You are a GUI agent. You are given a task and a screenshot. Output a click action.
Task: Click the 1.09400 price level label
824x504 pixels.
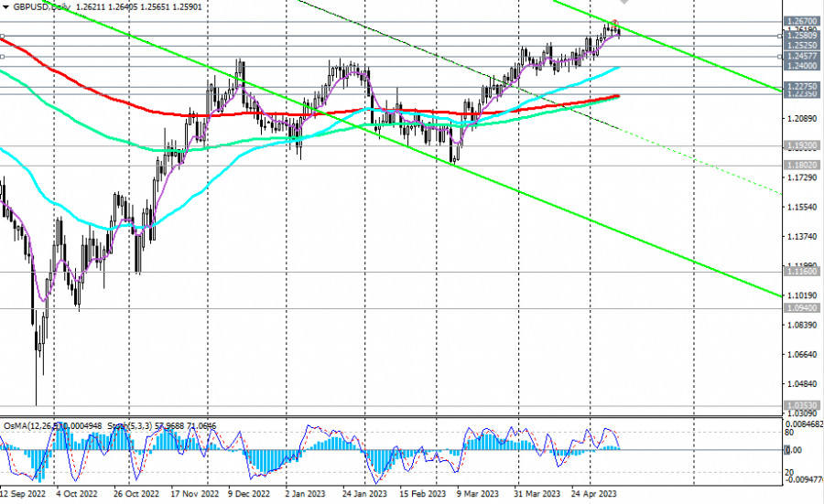tap(801, 308)
